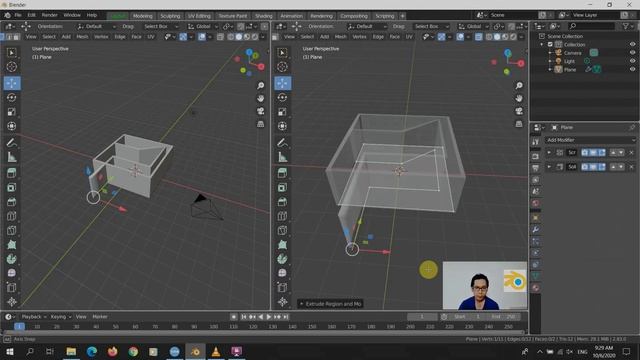Open Orientation Default dropdown in left viewport
Screen dimensions: 640x360
tap(96, 26)
